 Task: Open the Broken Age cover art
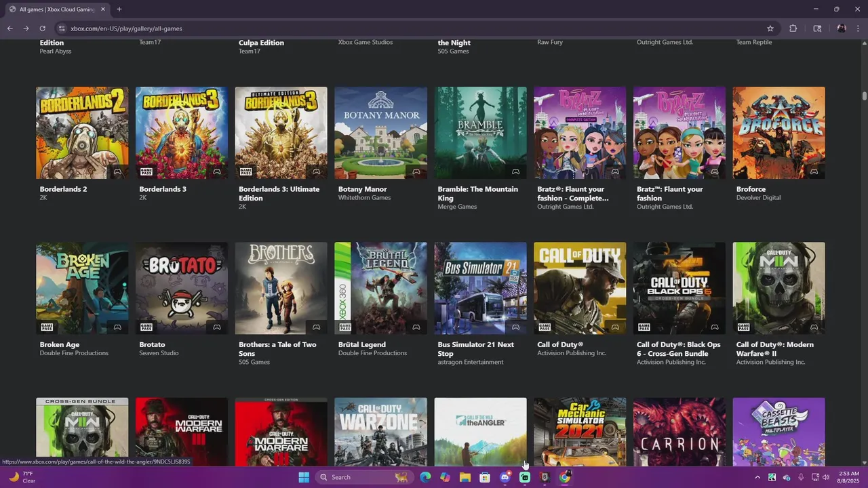point(82,288)
